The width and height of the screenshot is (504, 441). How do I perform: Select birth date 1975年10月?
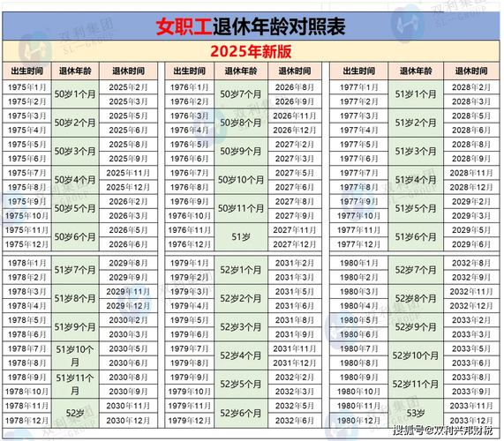(x=27, y=216)
